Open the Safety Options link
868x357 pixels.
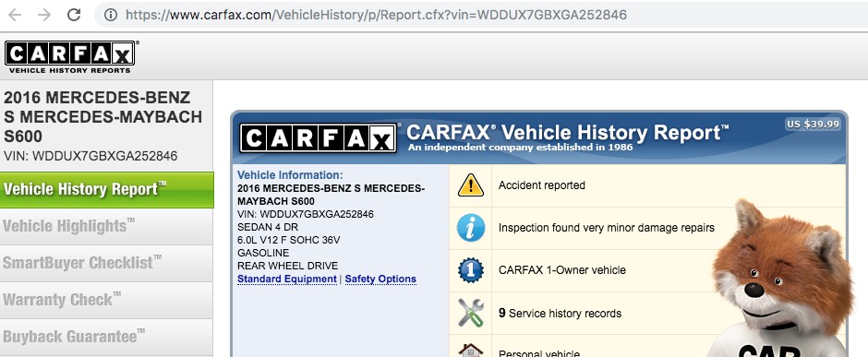click(x=380, y=280)
